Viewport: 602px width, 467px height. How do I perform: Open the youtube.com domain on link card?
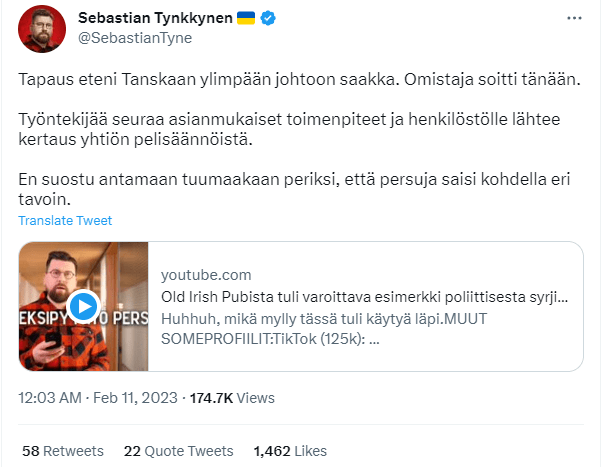[x=206, y=274]
